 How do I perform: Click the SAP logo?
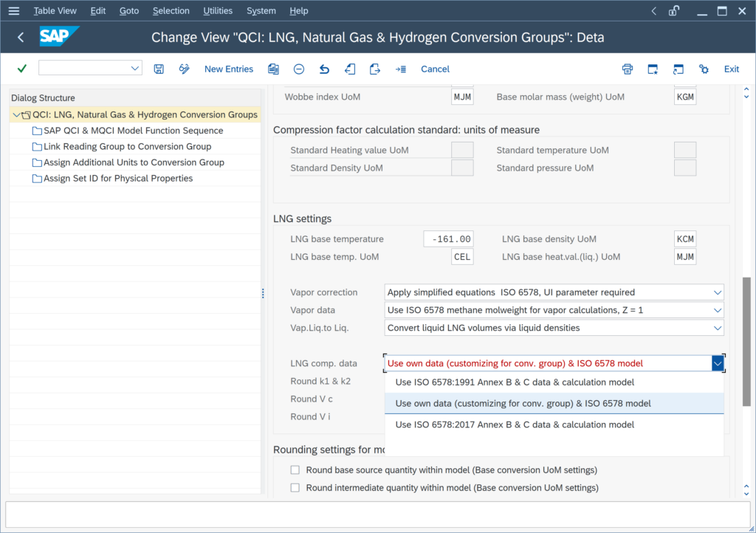point(59,37)
